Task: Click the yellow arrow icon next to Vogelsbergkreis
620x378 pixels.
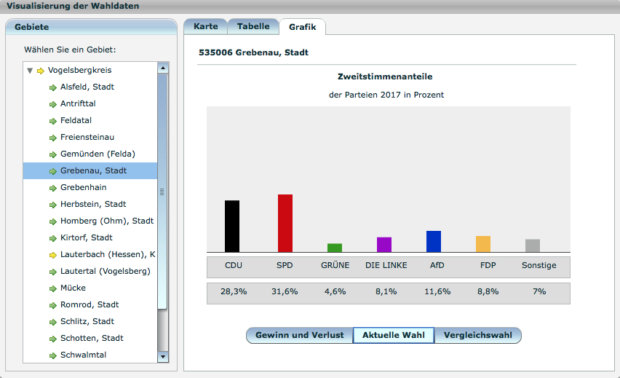Action: click(40, 71)
